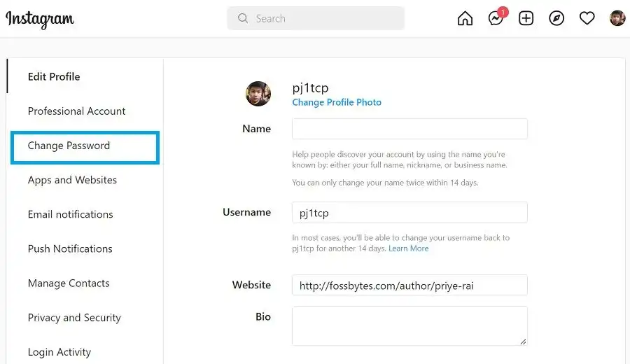Click into the Username field
Image resolution: width=630 pixels, height=364 pixels.
(x=409, y=212)
